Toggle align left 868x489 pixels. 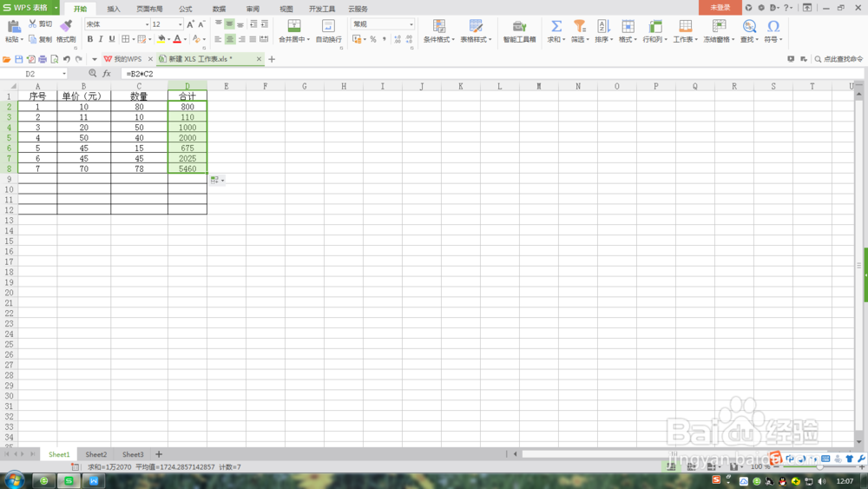(x=218, y=39)
